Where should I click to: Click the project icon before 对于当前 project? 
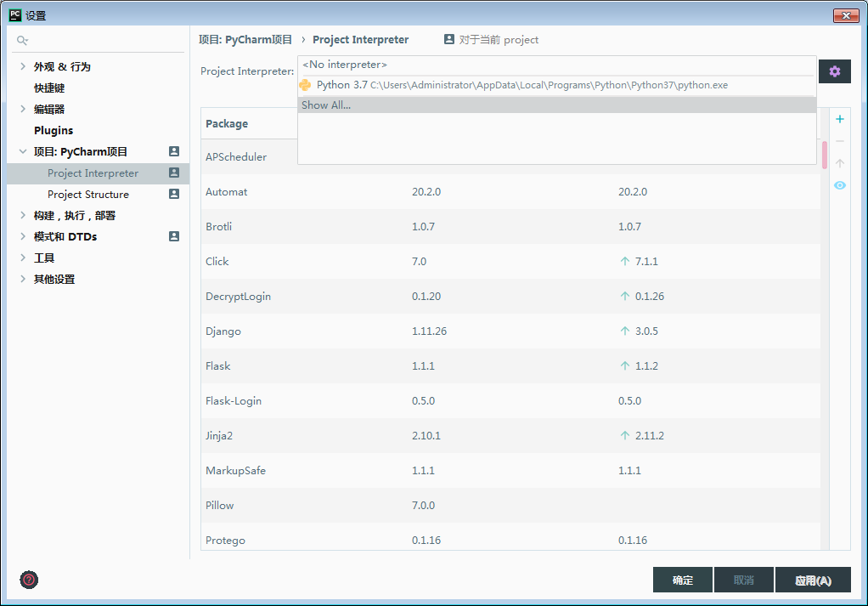449,39
